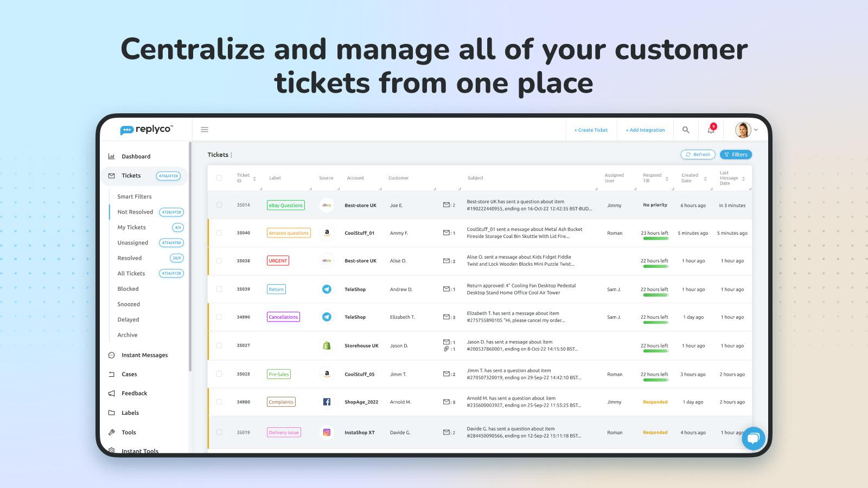The width and height of the screenshot is (868, 488).
Task: Open the search magnifier
Action: click(686, 130)
